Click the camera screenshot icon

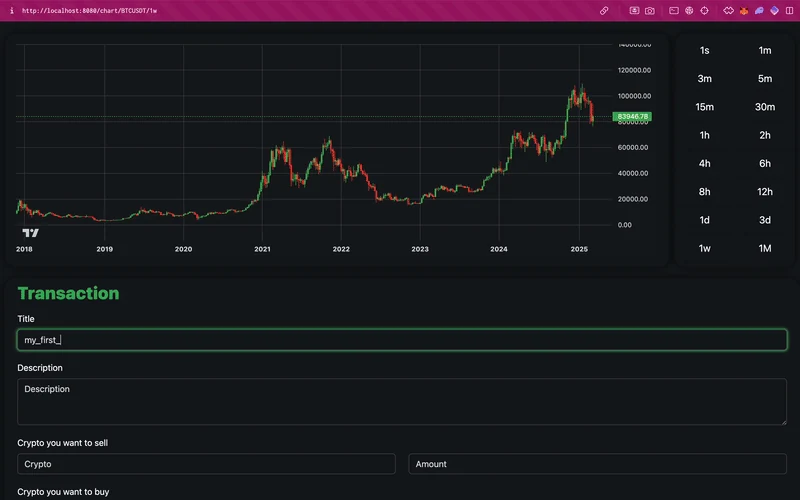649,11
